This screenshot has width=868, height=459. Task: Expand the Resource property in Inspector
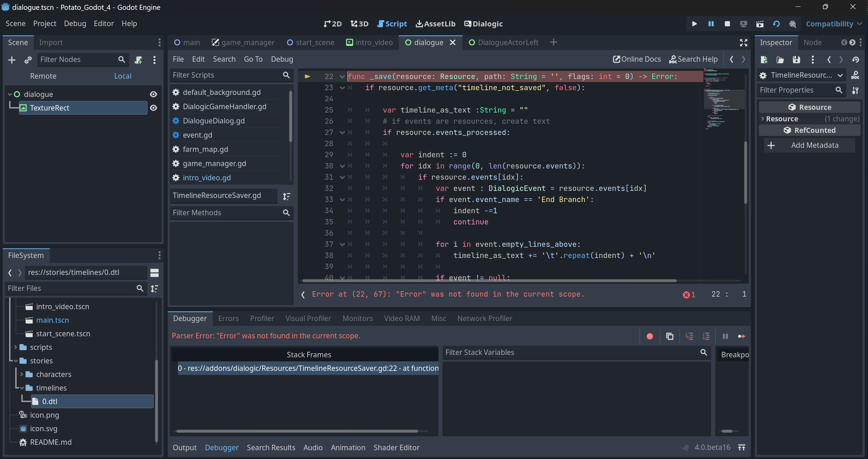(762, 119)
